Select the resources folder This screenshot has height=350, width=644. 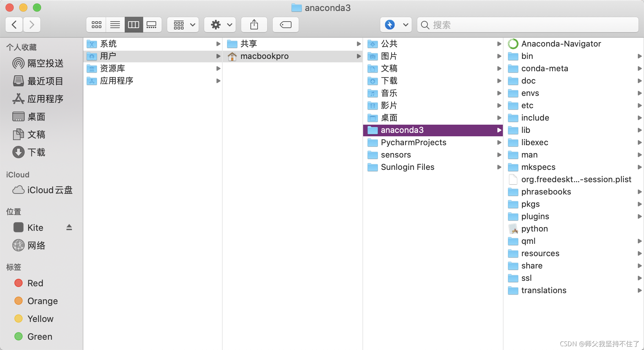tap(574, 253)
